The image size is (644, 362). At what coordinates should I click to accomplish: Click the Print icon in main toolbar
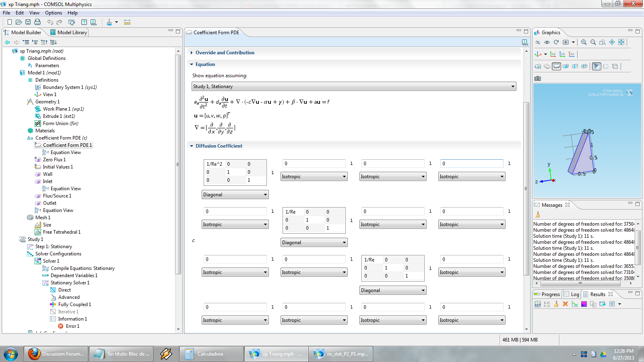37,22
